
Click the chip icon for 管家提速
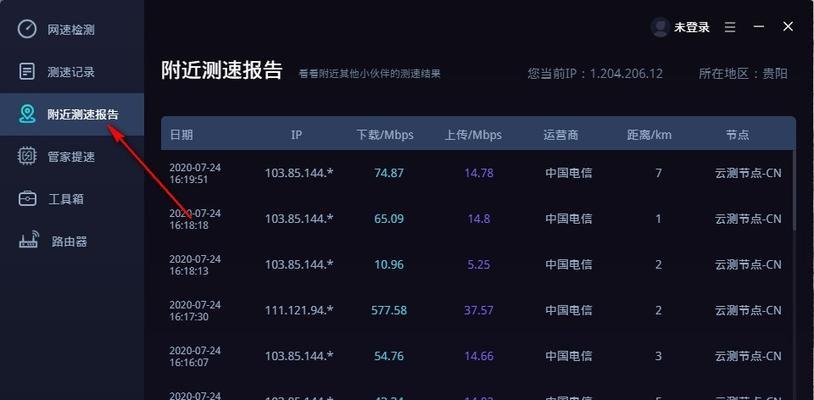pos(27,156)
